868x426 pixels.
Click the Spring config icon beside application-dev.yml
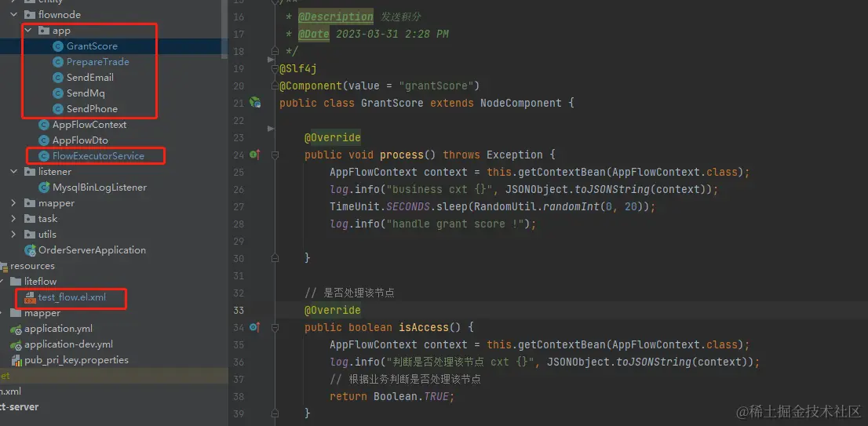pos(16,344)
